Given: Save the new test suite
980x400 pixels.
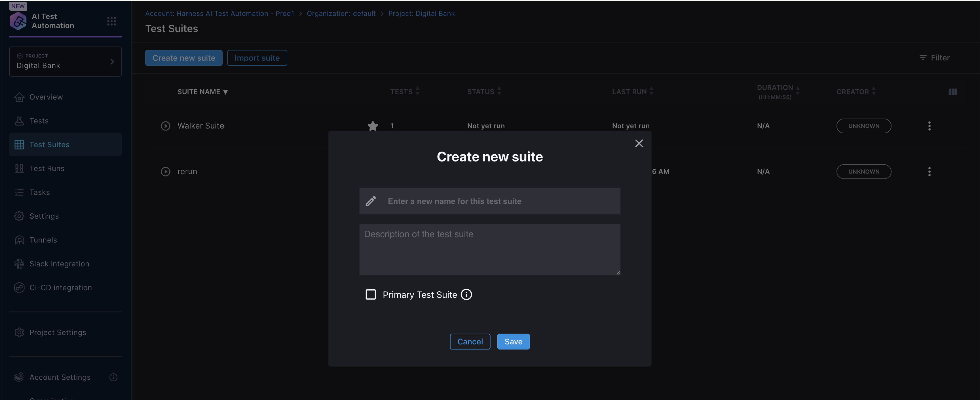Looking at the screenshot, I should coord(513,341).
